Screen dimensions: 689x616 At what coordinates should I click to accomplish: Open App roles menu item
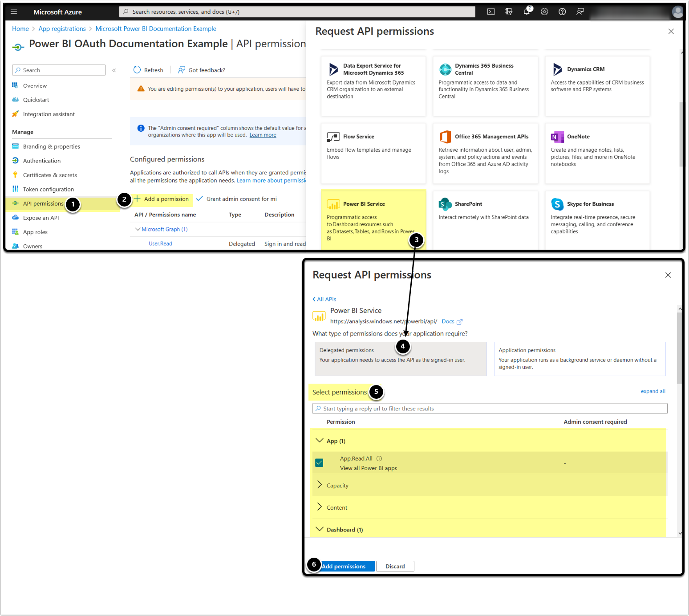pos(35,232)
